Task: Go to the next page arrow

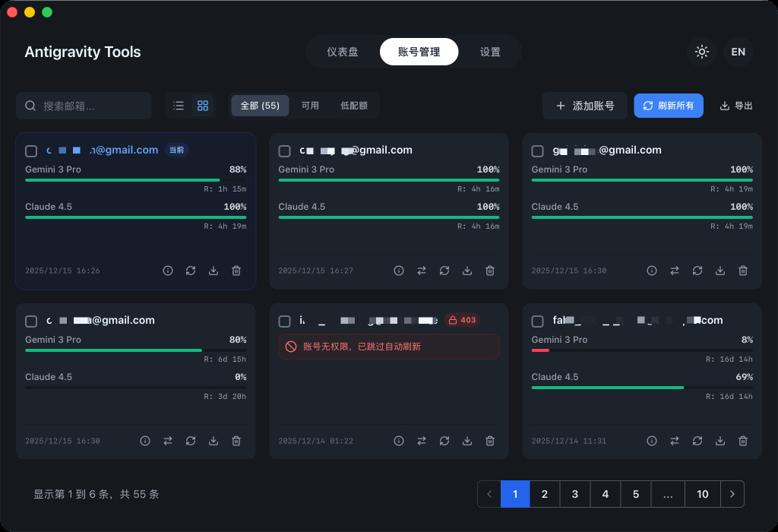Action: click(732, 494)
